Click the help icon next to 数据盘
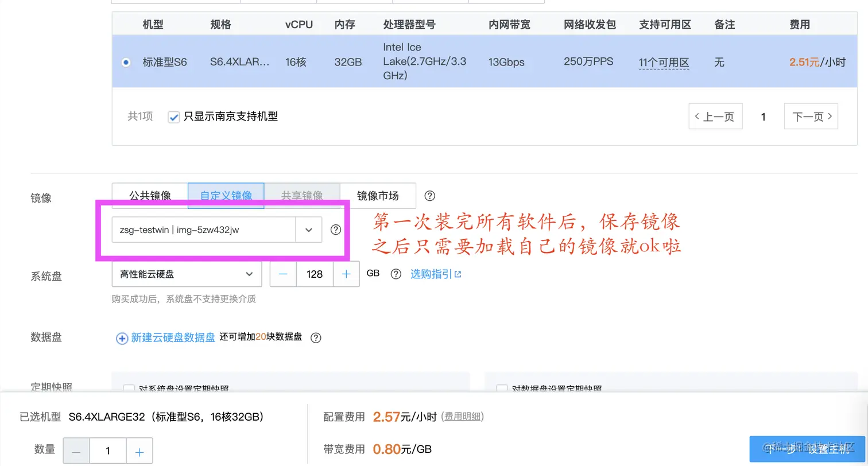 [316, 338]
